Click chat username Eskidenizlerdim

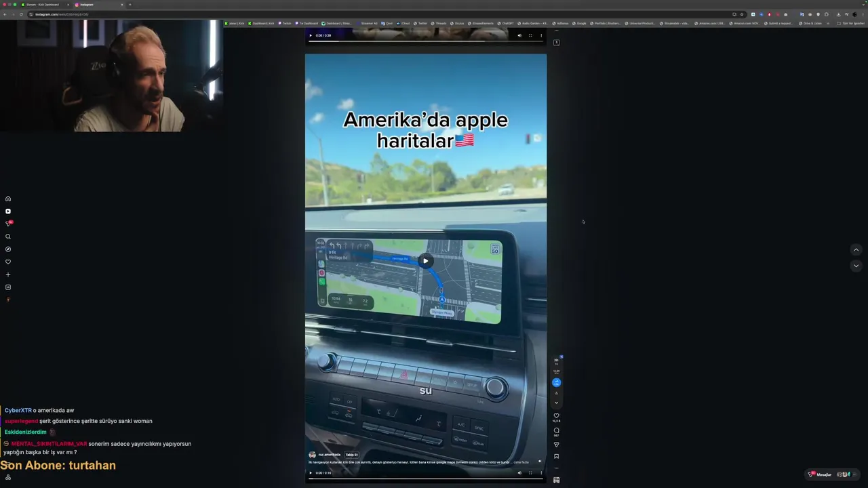coord(26,432)
